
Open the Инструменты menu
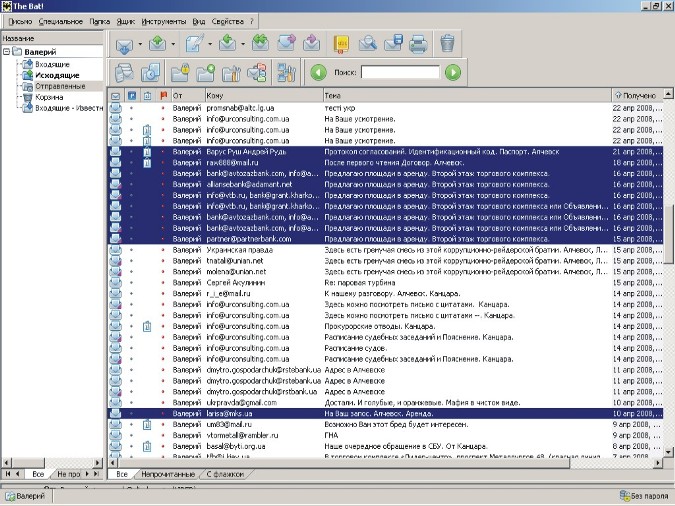click(164, 21)
